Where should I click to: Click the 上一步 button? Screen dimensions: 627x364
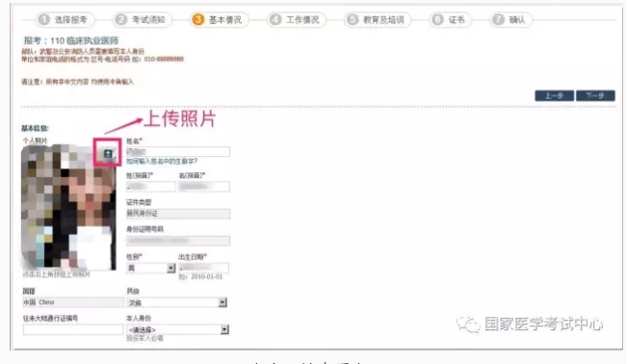click(x=554, y=95)
